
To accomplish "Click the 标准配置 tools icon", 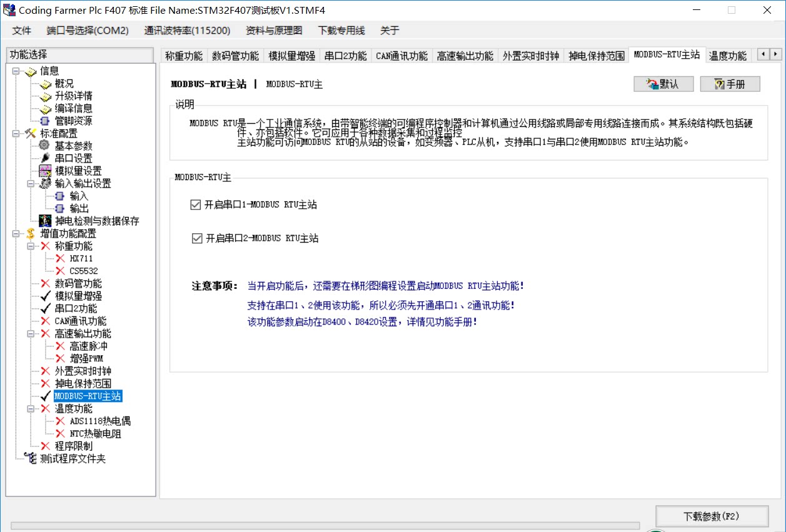I will coord(31,134).
